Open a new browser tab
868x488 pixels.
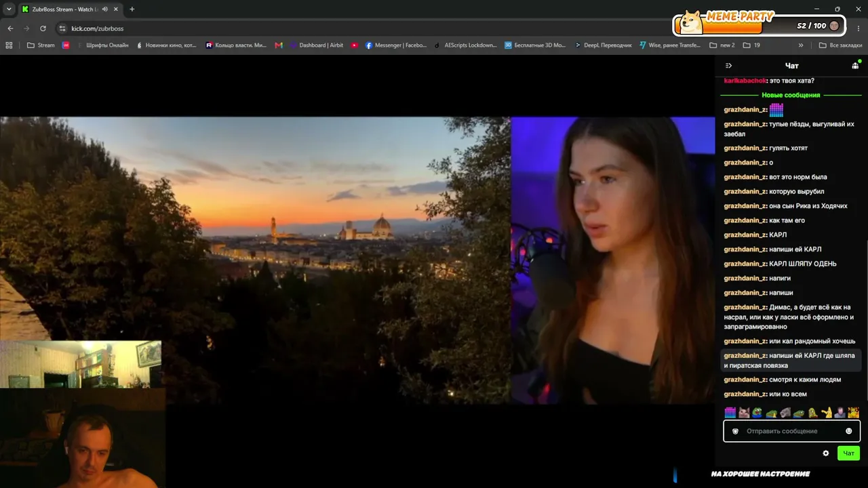[132, 9]
